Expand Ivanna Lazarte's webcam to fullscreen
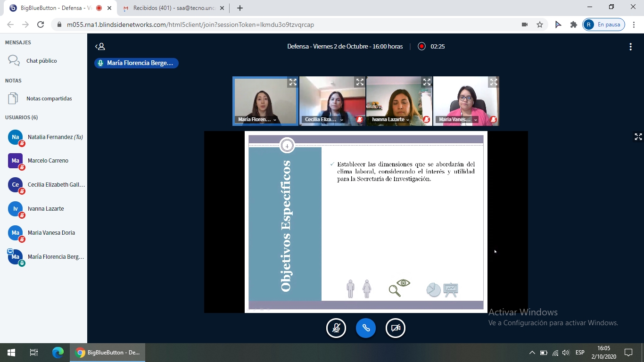The image size is (644, 362). point(427,82)
